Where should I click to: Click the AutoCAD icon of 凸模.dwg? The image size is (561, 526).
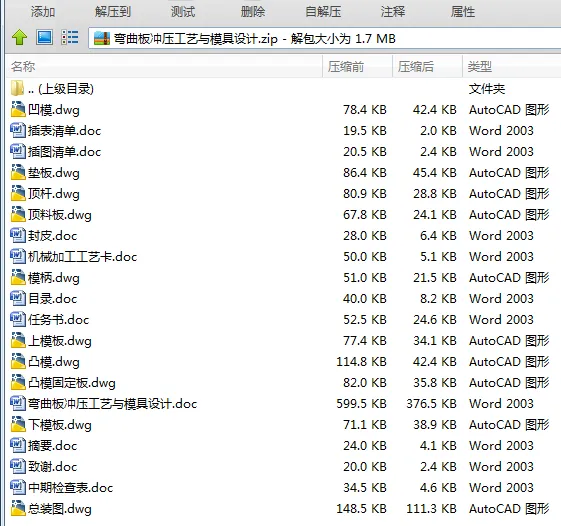click(x=18, y=361)
